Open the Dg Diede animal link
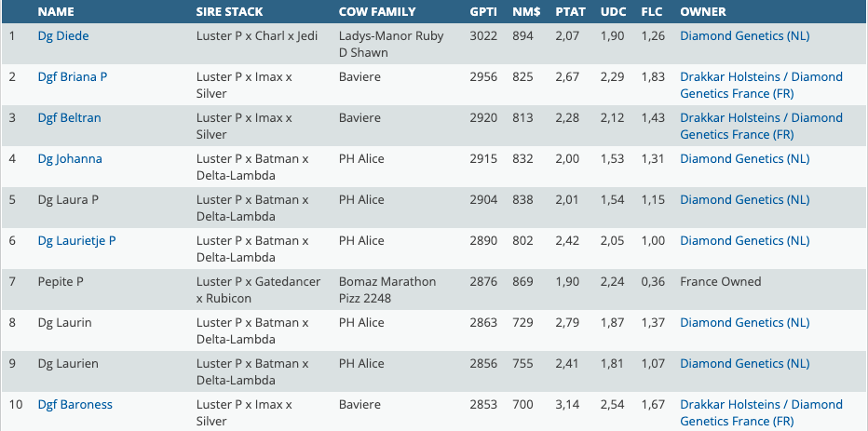 pyautogui.click(x=63, y=36)
